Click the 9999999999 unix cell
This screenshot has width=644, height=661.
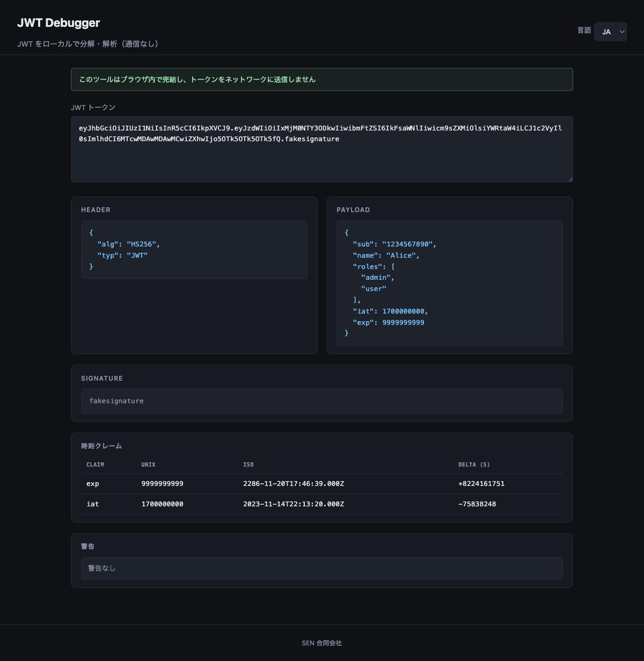click(x=162, y=484)
